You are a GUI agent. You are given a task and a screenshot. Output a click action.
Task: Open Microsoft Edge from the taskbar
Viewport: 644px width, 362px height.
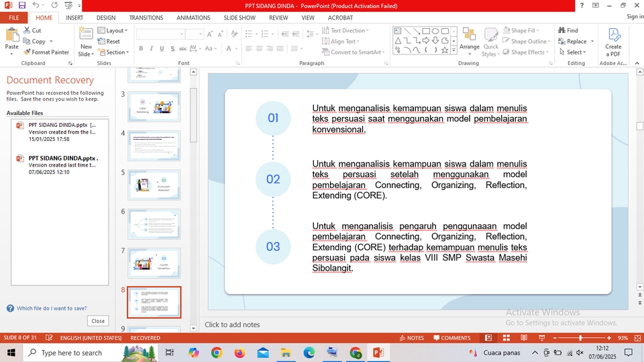pos(309,353)
